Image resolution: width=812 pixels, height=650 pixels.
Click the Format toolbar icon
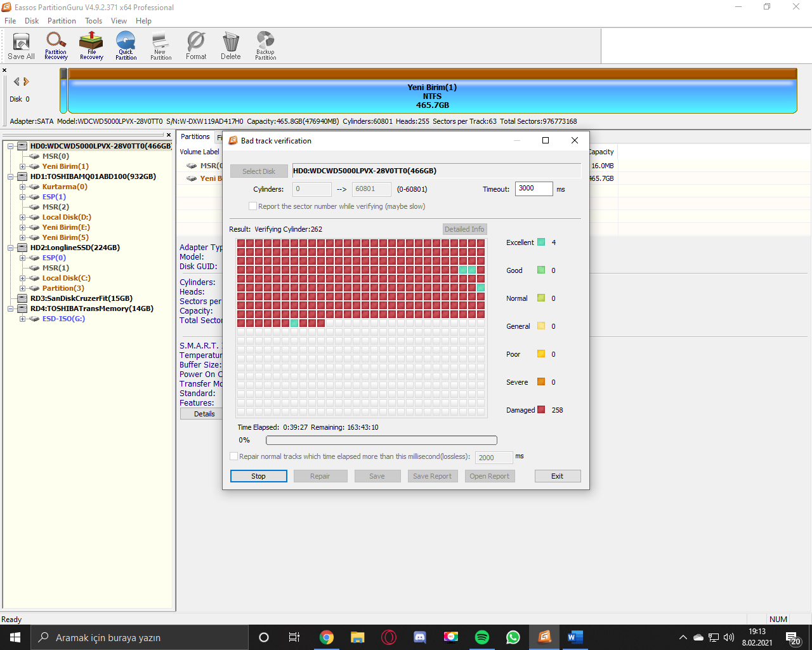[x=196, y=46]
